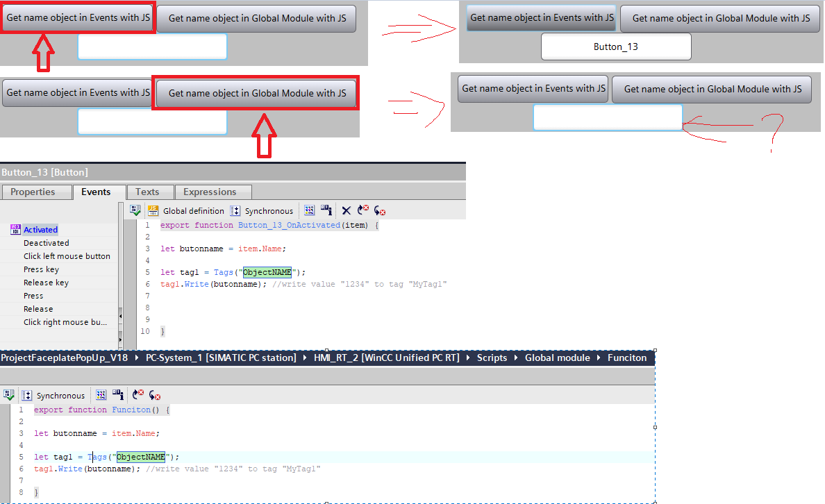Click the script icon beside Activated event
825x504 pixels.
point(16,229)
